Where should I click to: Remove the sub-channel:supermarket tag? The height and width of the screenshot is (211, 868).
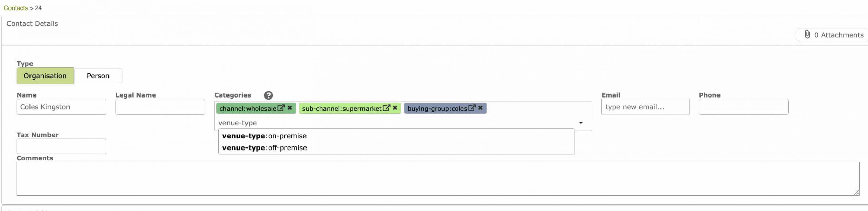point(395,108)
